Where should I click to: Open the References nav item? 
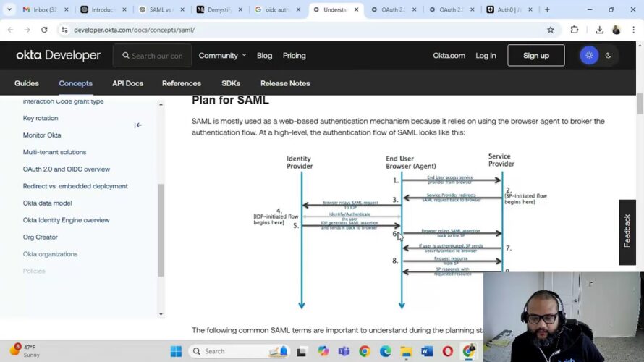(182, 83)
